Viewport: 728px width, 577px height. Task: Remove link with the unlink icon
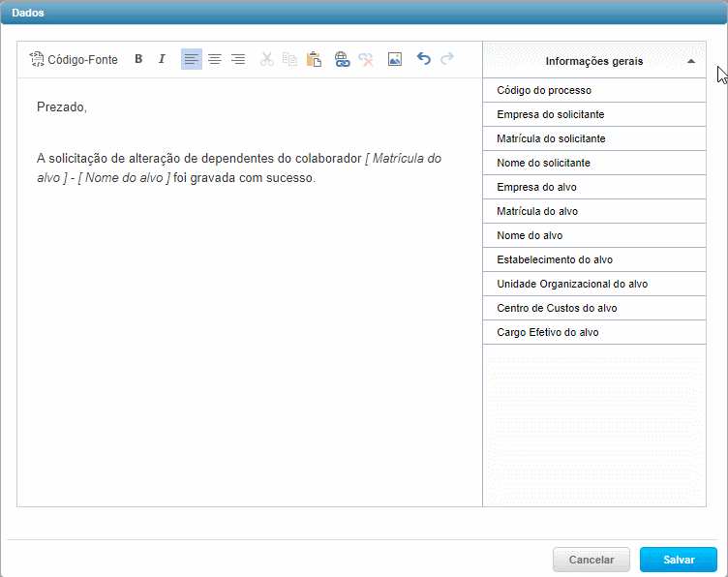[366, 59]
